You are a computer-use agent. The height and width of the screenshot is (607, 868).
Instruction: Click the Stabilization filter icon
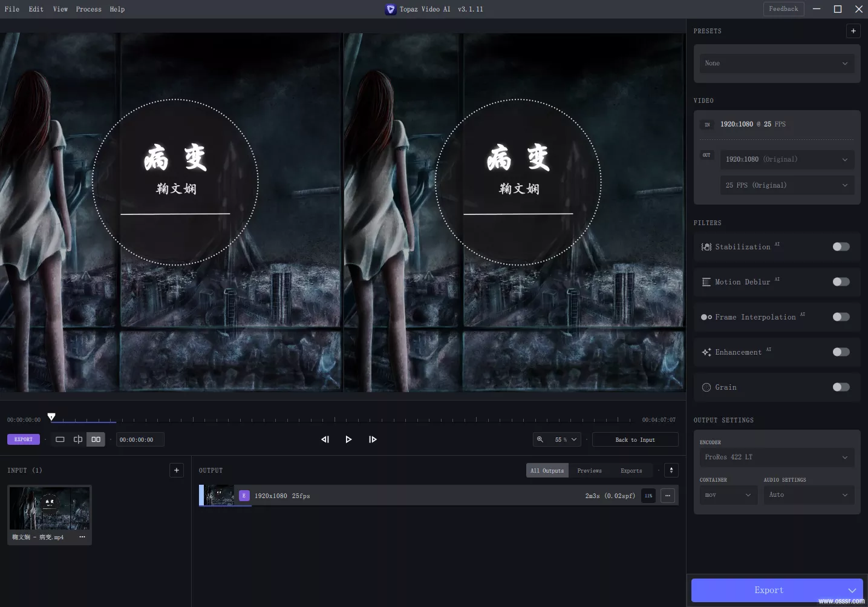tap(706, 247)
